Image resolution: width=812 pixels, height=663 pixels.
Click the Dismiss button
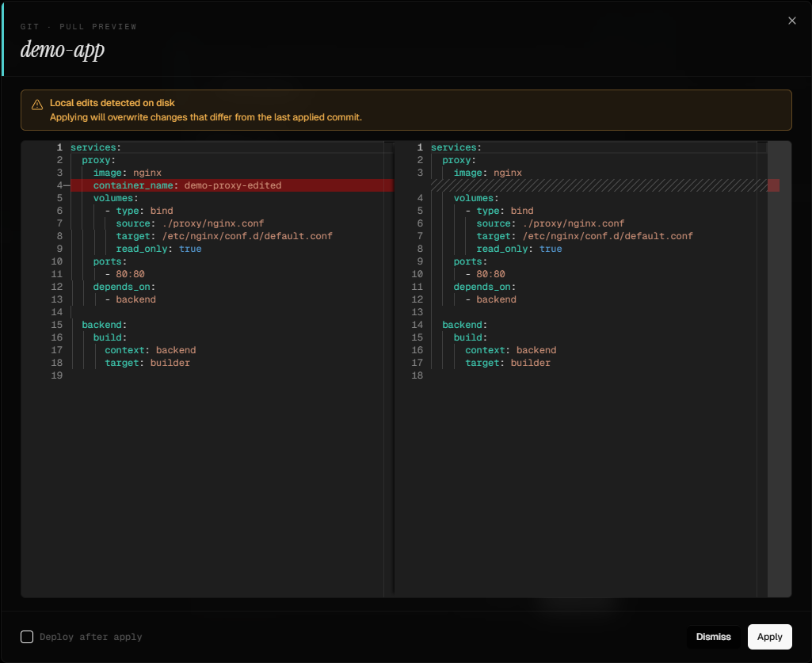coord(713,637)
